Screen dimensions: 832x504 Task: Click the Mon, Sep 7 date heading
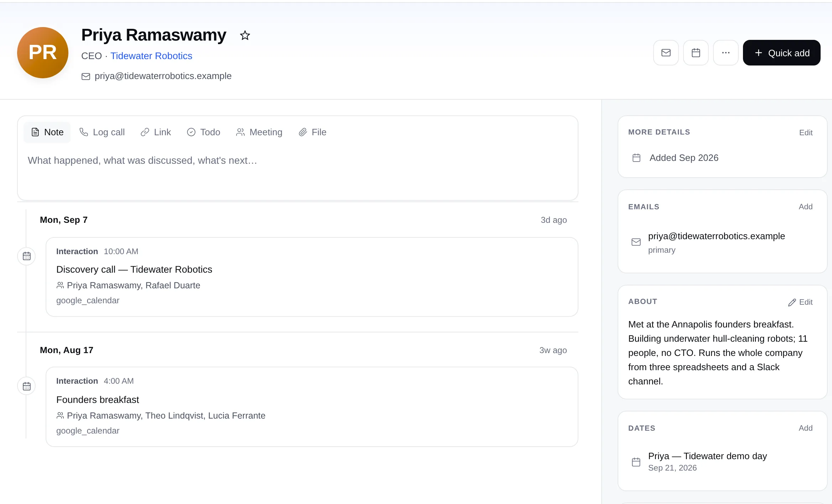pyautogui.click(x=64, y=220)
